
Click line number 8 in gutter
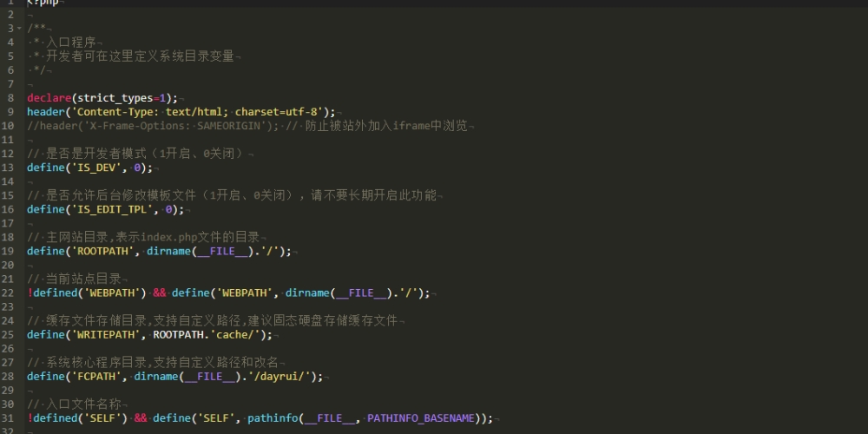point(11,98)
